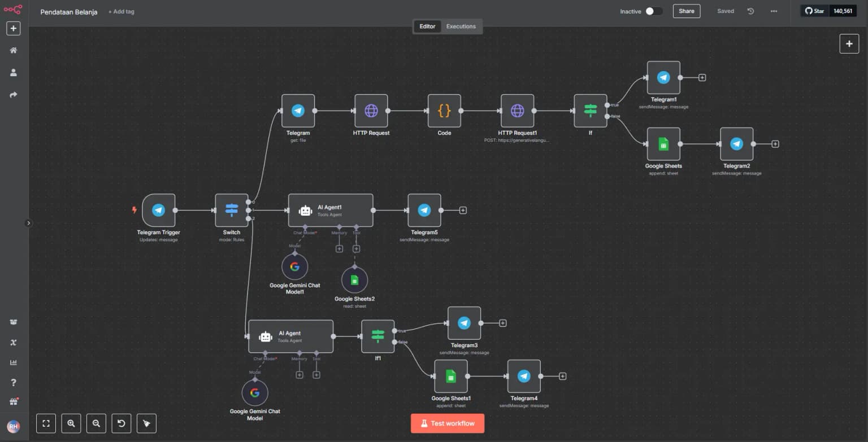Select the Telegram3 node
Image resolution: width=868 pixels, height=442 pixels.
point(464,323)
